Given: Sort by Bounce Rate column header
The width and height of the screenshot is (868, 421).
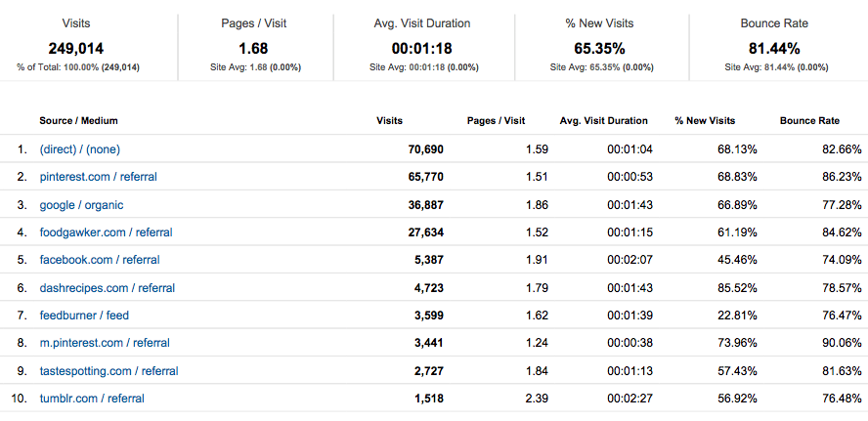Looking at the screenshot, I should coord(809,121).
